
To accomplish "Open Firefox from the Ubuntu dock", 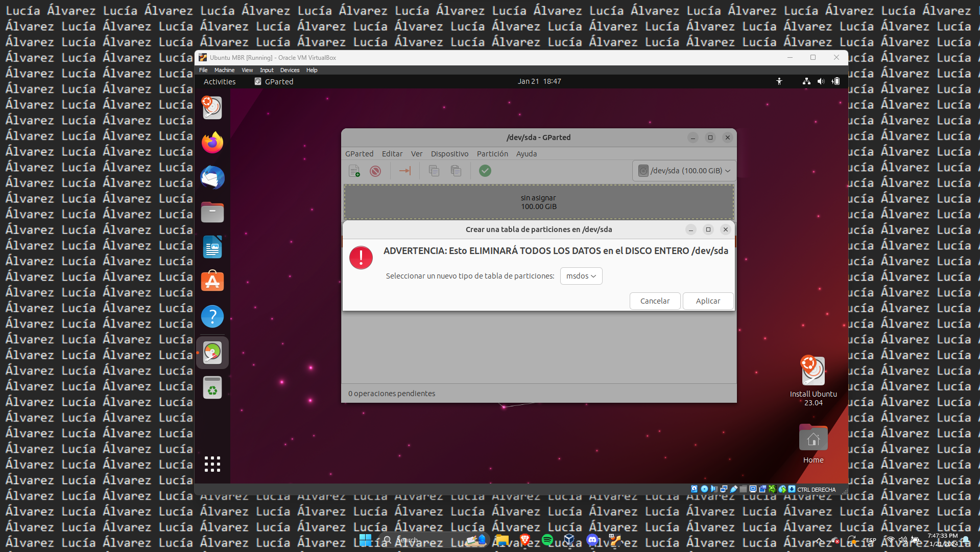I will (212, 143).
